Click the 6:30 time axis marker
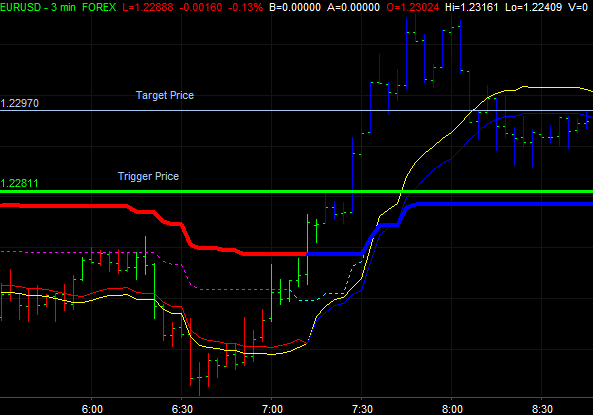The height and width of the screenshot is (415, 593). pyautogui.click(x=182, y=409)
